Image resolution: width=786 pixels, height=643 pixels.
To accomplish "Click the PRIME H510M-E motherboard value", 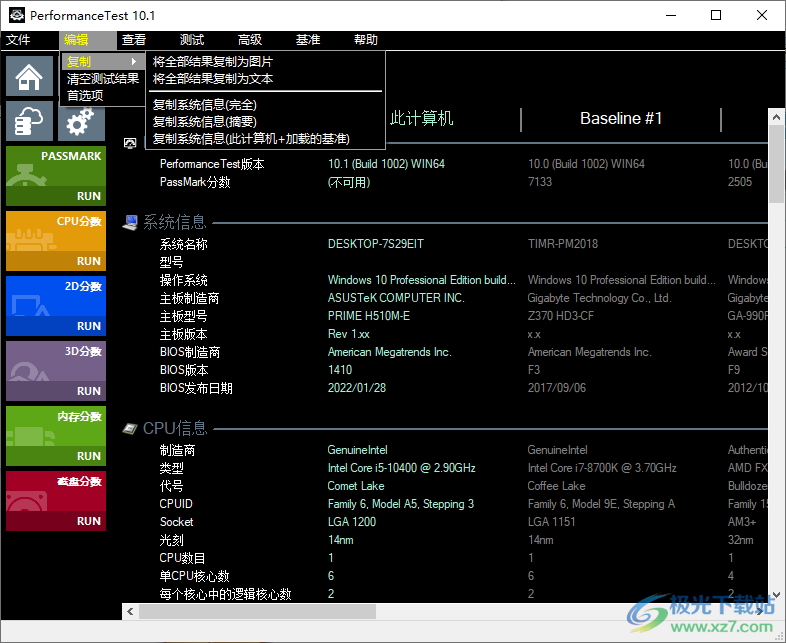I will pyautogui.click(x=368, y=316).
